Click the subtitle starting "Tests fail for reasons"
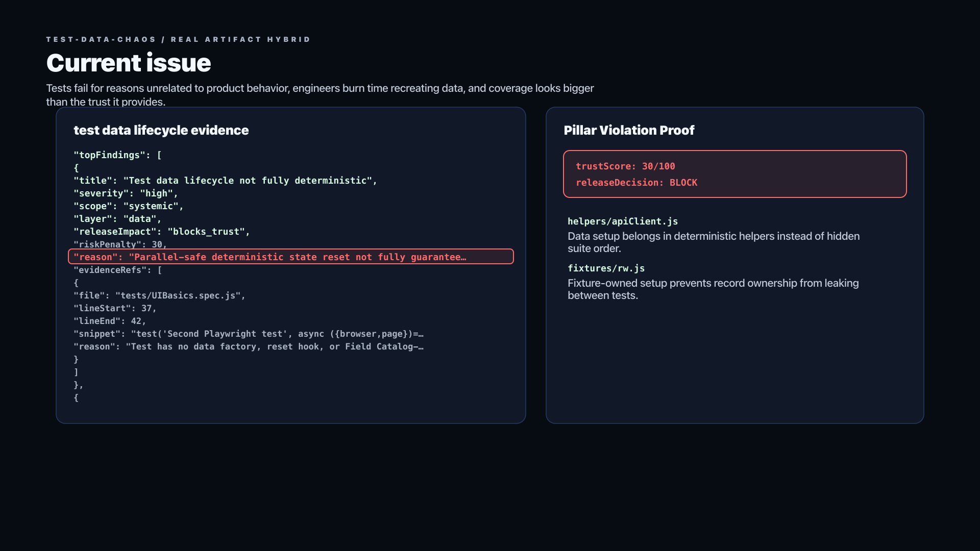The height and width of the screenshot is (551, 980). coord(320,95)
